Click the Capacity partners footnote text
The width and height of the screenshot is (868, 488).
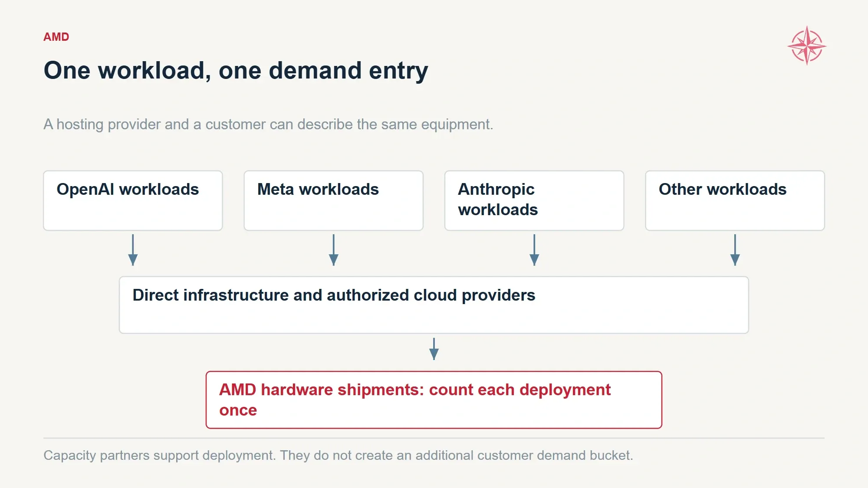pos(338,455)
